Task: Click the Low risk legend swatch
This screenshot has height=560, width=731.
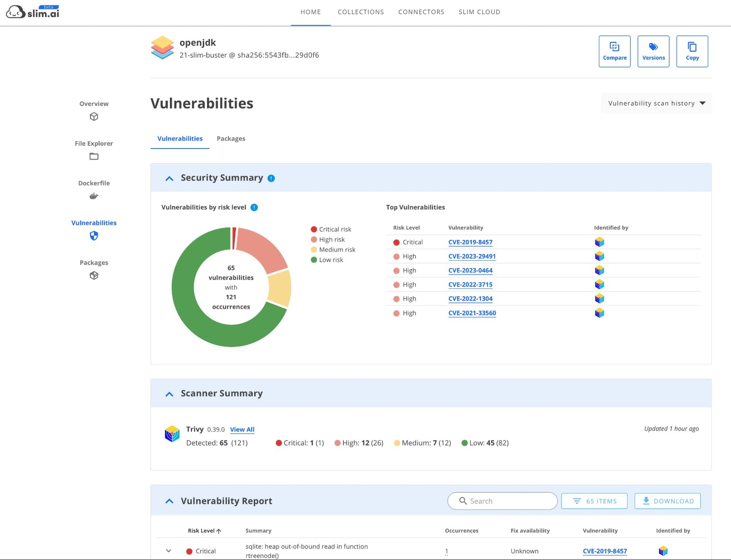Action: tap(314, 260)
